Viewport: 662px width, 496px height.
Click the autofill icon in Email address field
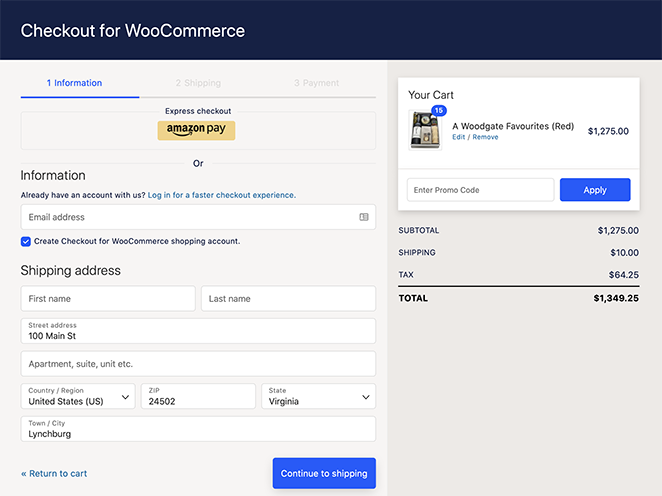pyautogui.click(x=364, y=217)
